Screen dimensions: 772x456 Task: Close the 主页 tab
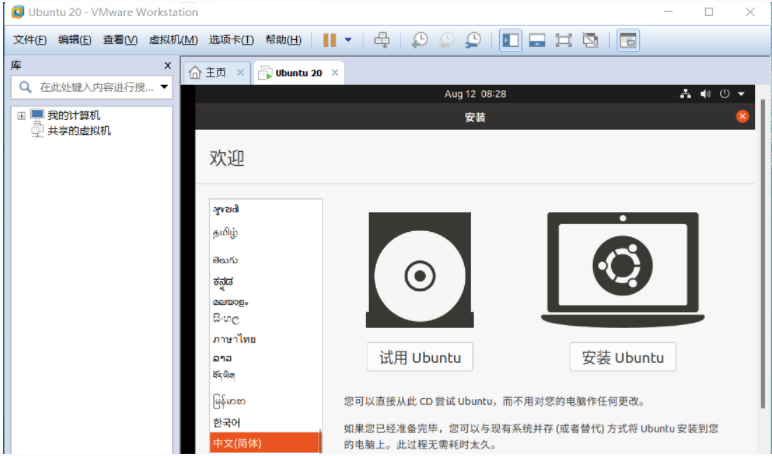(240, 72)
